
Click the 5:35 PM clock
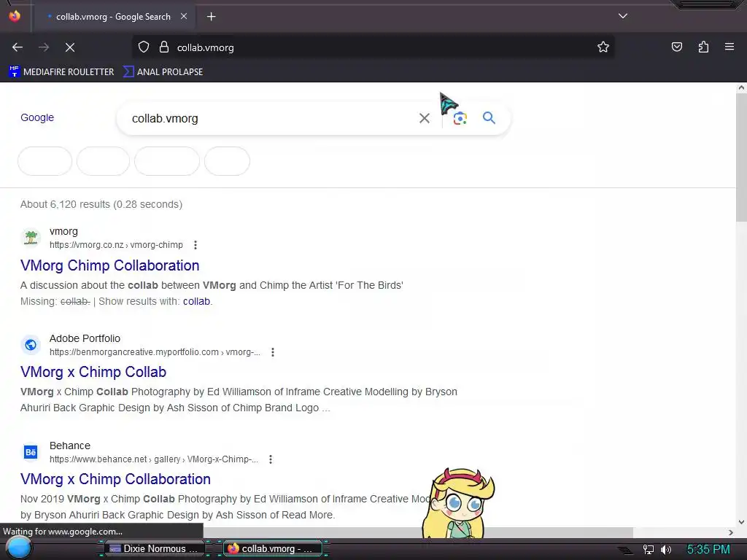coord(708,550)
